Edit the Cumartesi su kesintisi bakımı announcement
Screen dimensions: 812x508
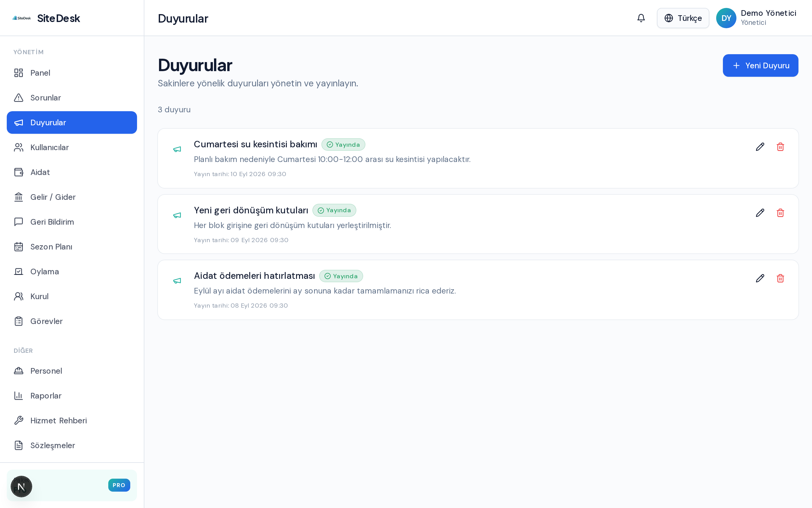(x=760, y=147)
